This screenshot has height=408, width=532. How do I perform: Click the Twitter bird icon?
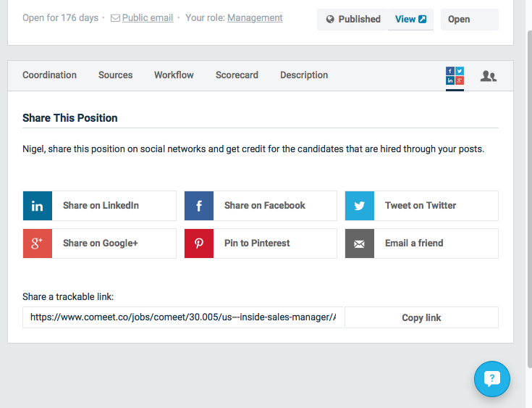point(360,206)
